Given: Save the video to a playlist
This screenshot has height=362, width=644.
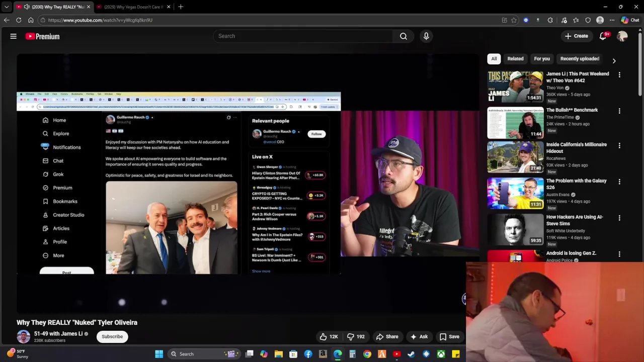Looking at the screenshot, I should tap(449, 337).
